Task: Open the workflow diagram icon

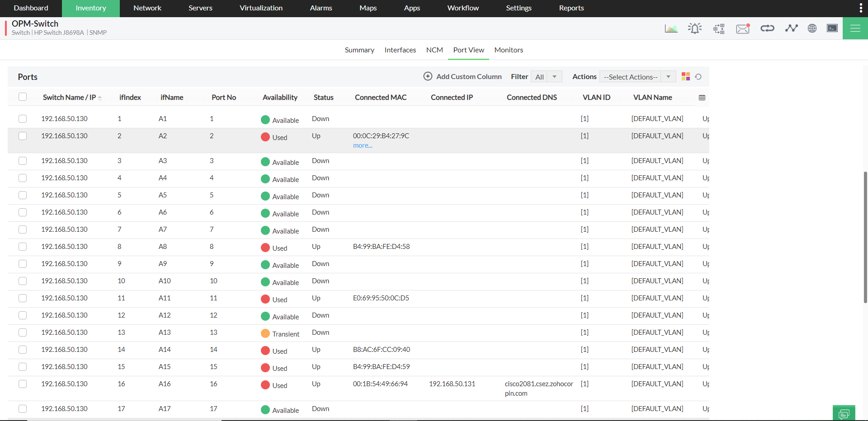Action: point(719,28)
